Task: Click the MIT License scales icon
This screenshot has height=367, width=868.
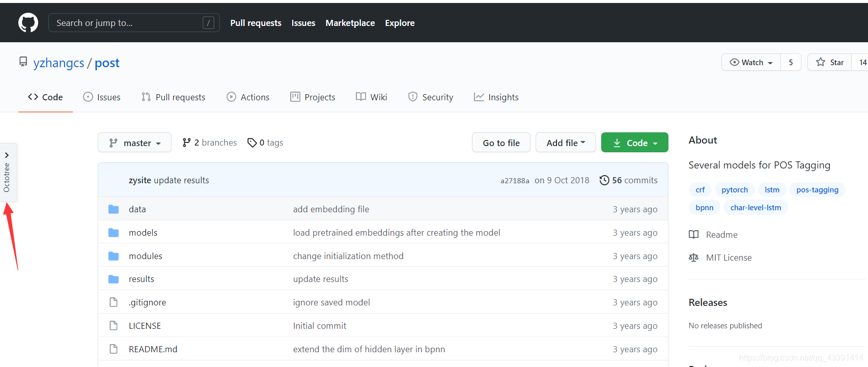Action: (x=693, y=258)
